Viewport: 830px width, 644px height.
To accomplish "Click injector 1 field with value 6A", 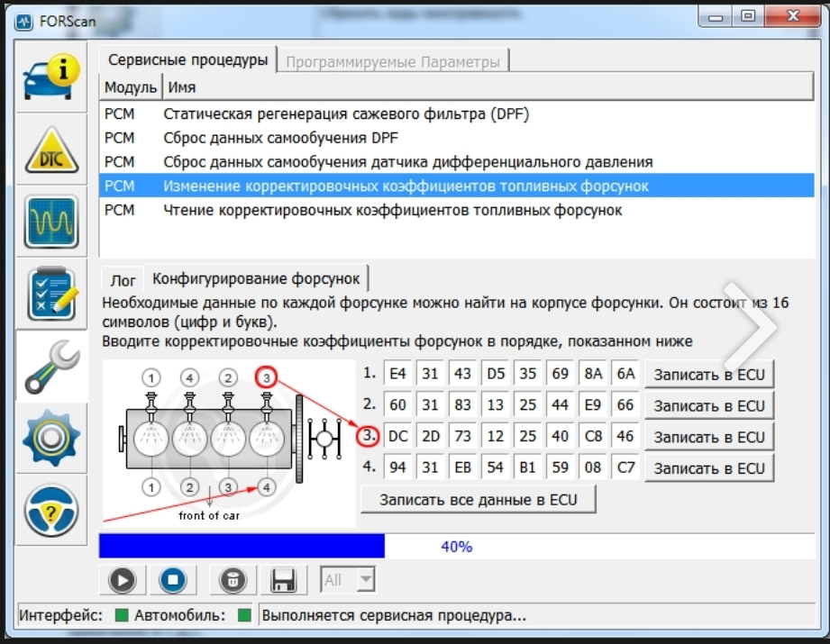I will click(x=625, y=374).
